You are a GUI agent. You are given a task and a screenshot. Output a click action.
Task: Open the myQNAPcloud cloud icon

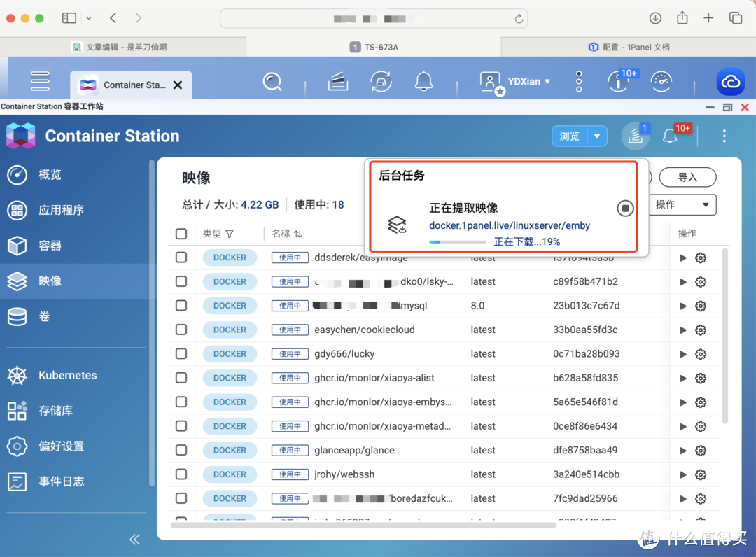(x=730, y=82)
